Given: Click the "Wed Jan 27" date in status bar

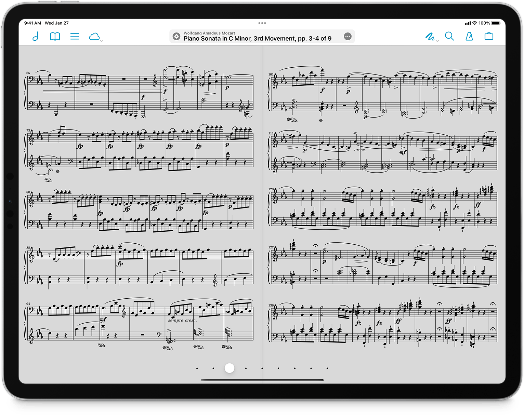Looking at the screenshot, I should (57, 23).
